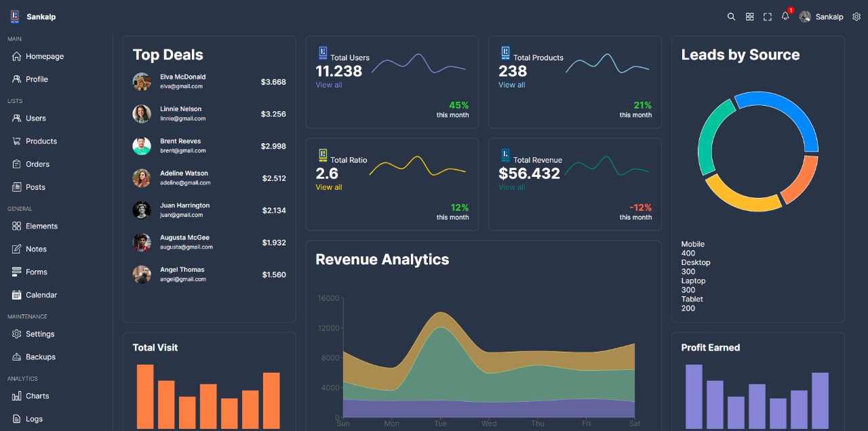Open the apps grid icon in header
The image size is (868, 431).
click(x=749, y=17)
